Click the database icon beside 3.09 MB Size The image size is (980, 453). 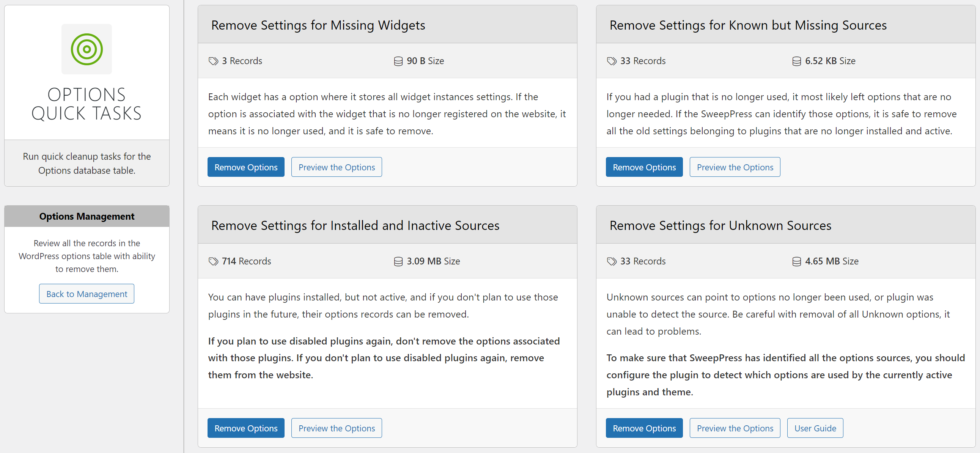pyautogui.click(x=398, y=261)
